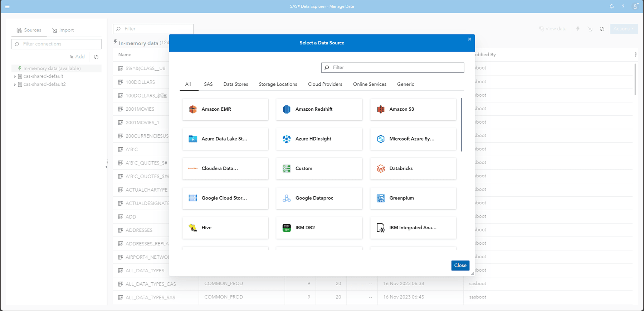Viewport: 644px width, 311px height.
Task: Open the Actions dropdown button
Action: pos(624,29)
